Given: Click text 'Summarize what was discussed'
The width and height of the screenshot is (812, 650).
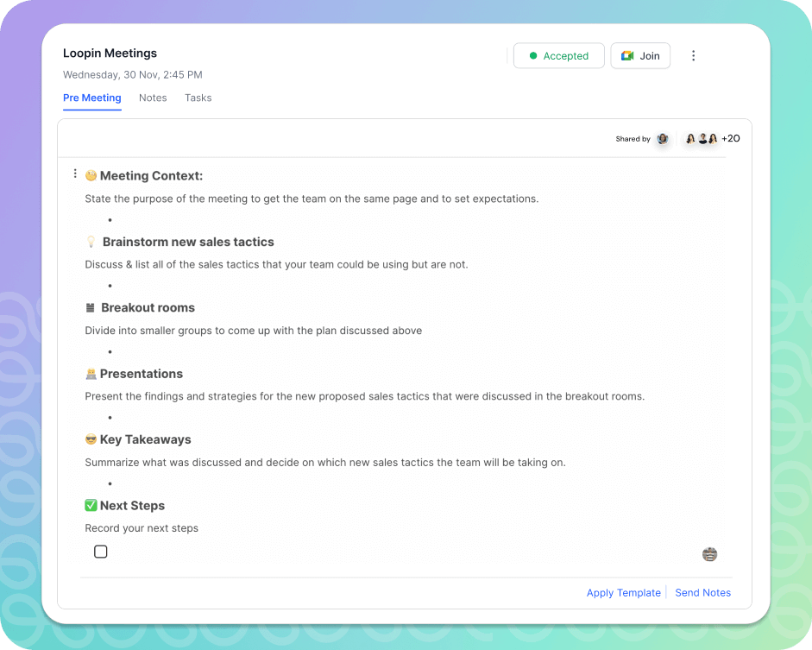Looking at the screenshot, I should pyautogui.click(x=163, y=462).
